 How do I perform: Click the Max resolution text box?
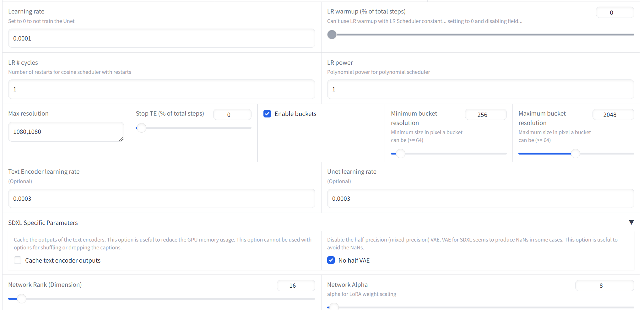(66, 132)
